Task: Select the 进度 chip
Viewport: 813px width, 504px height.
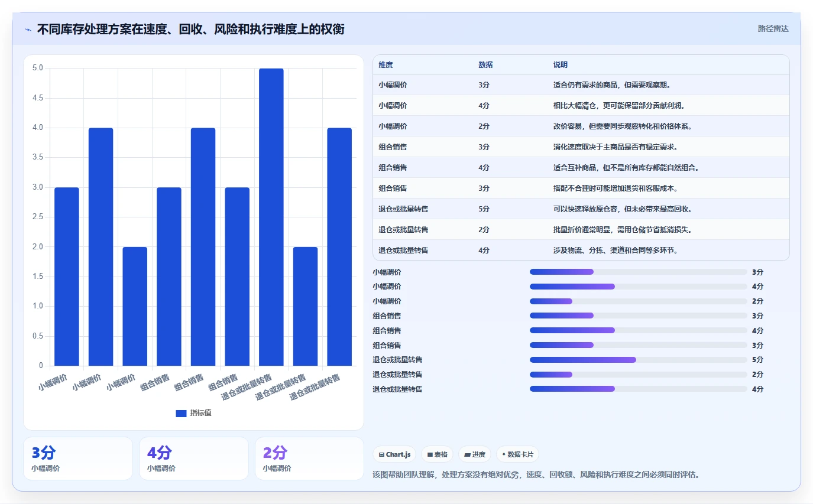Action: click(x=475, y=454)
